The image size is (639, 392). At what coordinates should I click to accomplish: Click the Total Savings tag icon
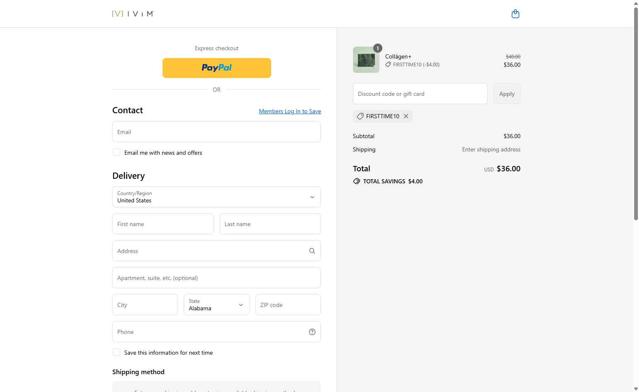coord(357,181)
